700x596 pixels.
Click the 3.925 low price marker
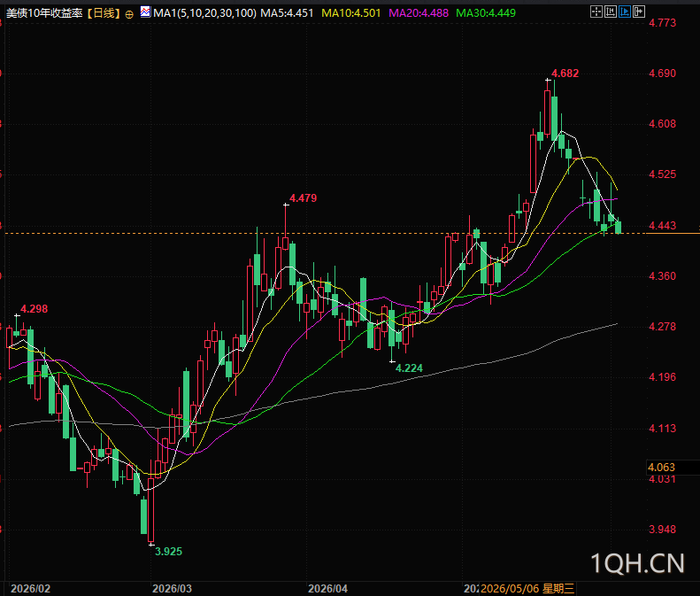[x=168, y=552]
